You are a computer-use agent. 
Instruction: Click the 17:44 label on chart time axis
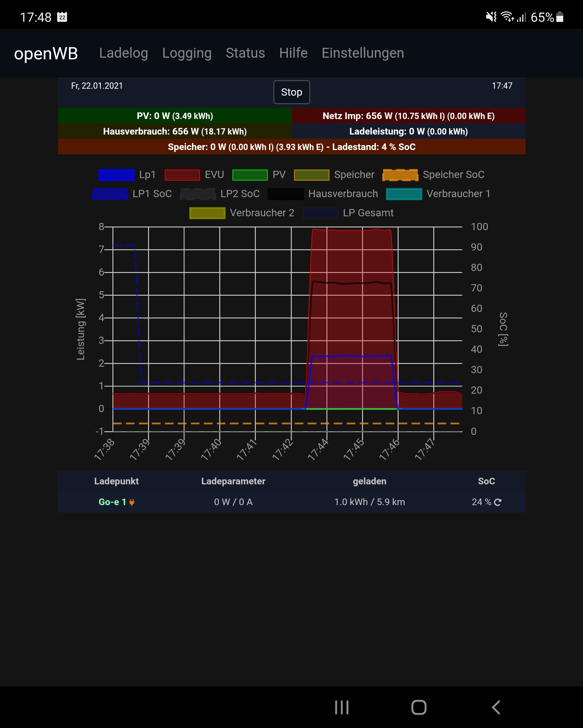318,449
